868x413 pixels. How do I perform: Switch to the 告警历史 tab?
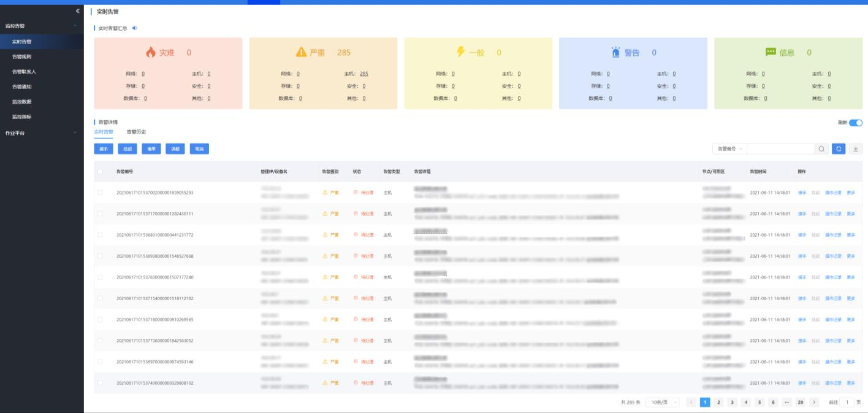tap(136, 132)
